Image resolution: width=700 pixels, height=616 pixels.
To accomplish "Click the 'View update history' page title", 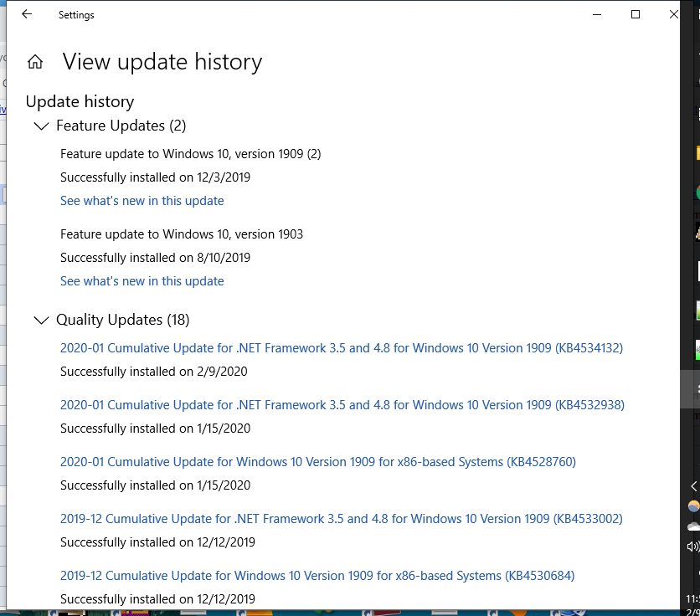I will (162, 62).
